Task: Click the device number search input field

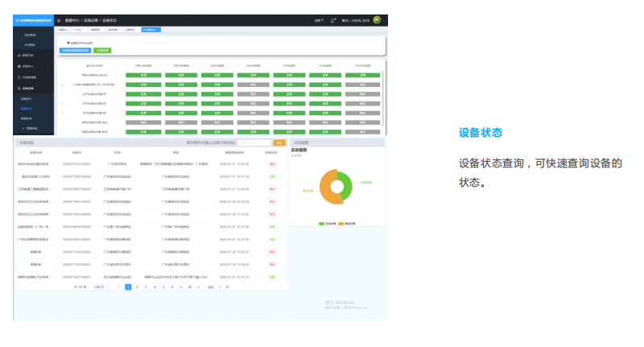Action: point(255,143)
